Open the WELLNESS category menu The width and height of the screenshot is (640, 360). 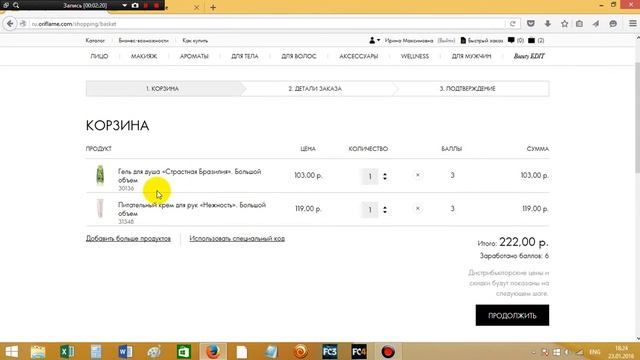tap(415, 56)
